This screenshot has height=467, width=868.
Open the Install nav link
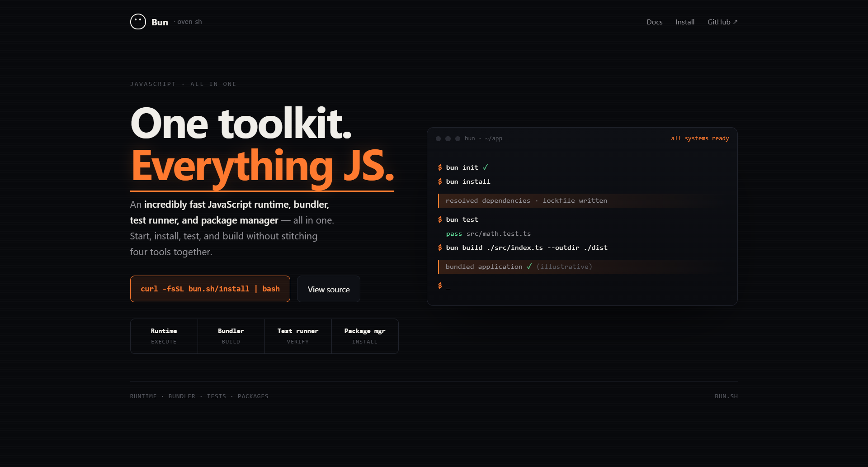684,22
